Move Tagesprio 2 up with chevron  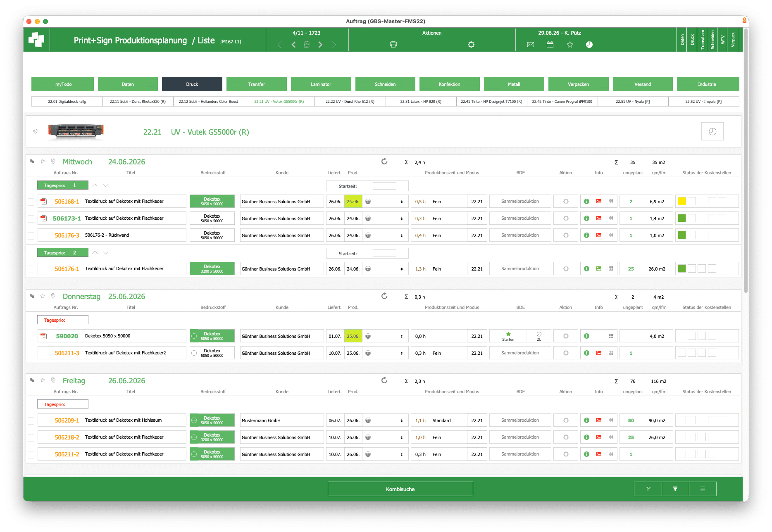[95, 252]
